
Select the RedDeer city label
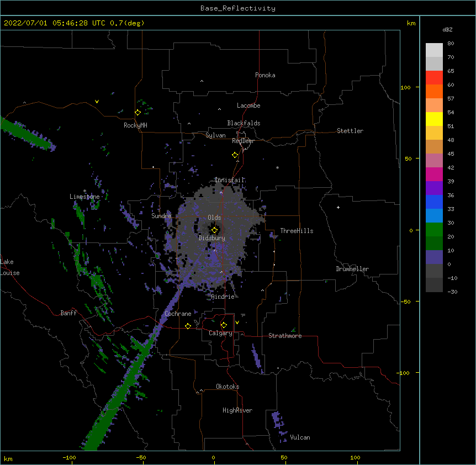(x=243, y=141)
